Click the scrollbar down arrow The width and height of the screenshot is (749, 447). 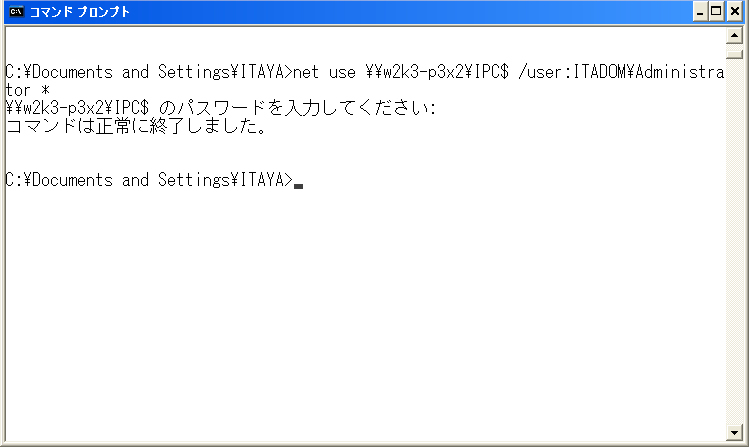pyautogui.click(x=734, y=433)
